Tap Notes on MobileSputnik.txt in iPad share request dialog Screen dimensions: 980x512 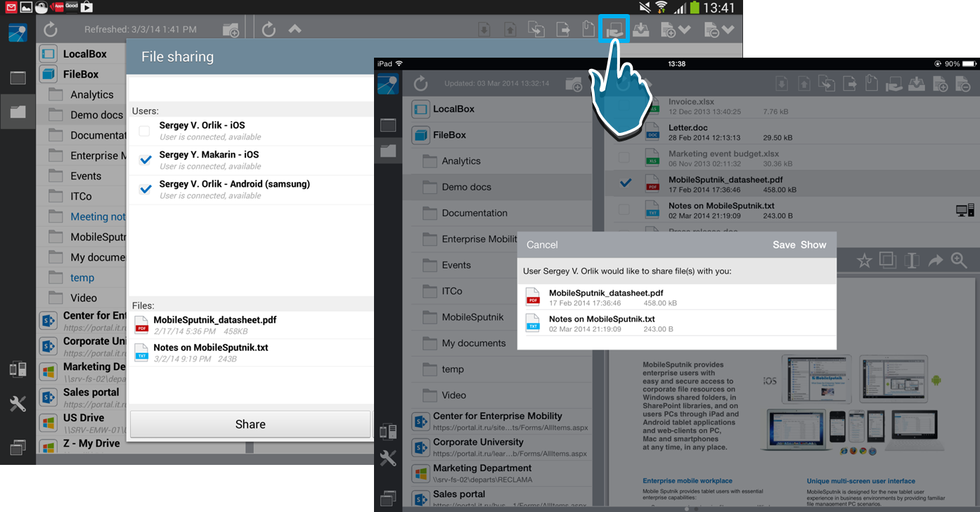(x=677, y=324)
